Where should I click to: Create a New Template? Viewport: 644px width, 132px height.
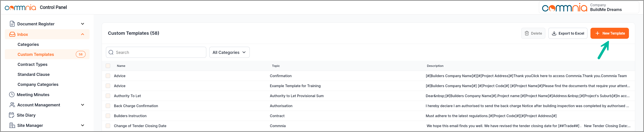click(x=609, y=33)
